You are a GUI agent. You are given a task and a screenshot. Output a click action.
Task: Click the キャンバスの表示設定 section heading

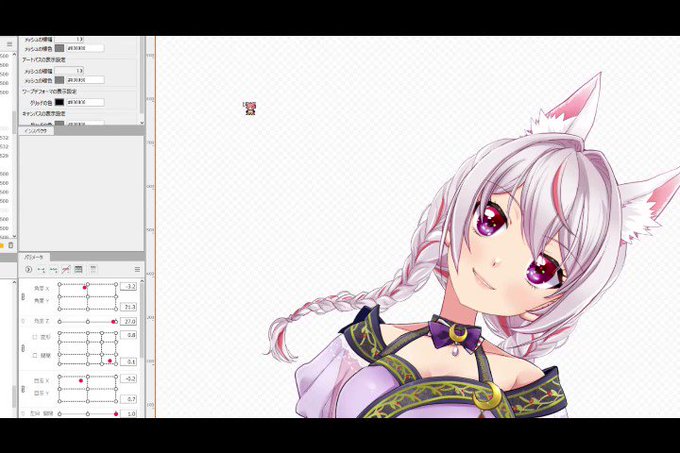point(44,114)
